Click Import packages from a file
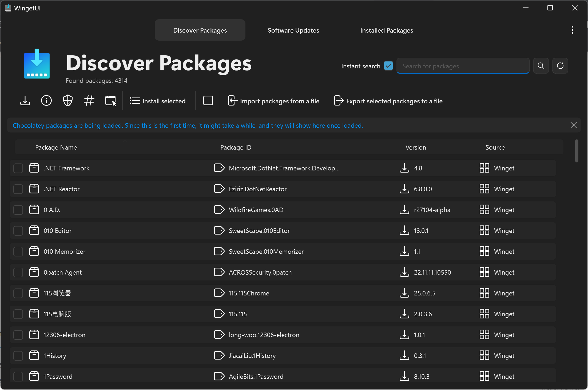 pos(274,101)
